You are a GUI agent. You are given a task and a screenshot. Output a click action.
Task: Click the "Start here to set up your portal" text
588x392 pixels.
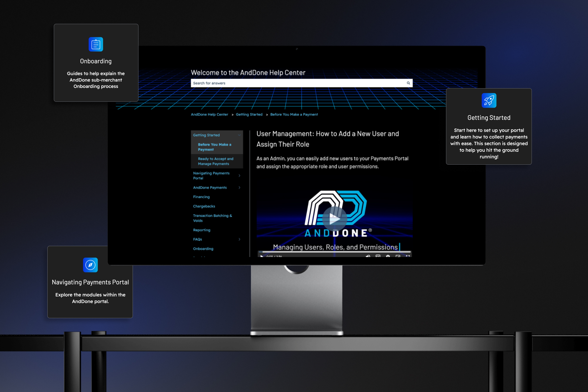point(489,144)
